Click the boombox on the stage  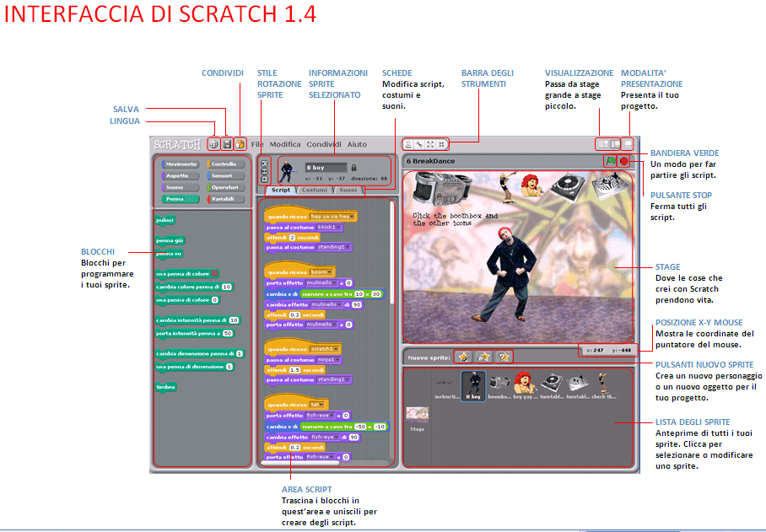(442, 187)
